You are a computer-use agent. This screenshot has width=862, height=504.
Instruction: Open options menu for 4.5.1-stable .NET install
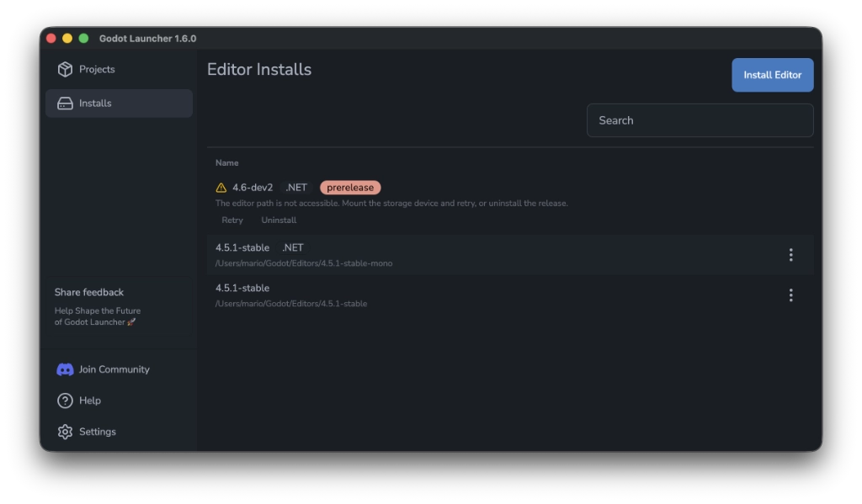tap(790, 253)
